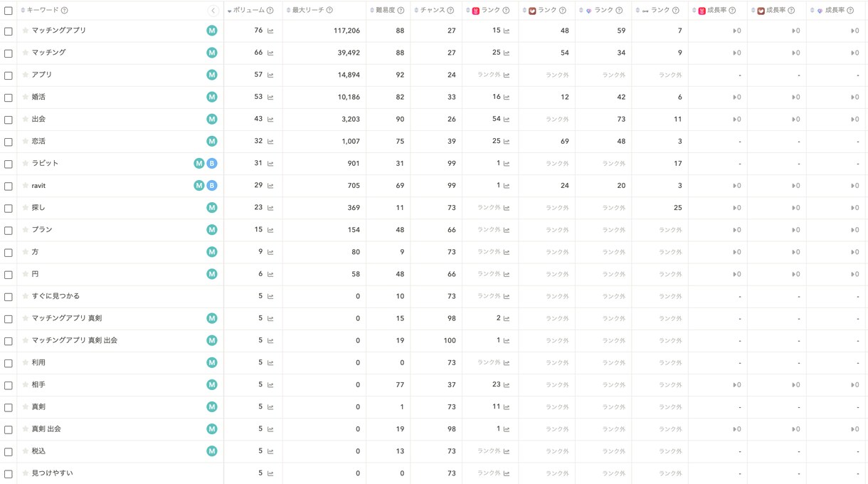Sort by チャンス column arrows
Image resolution: width=868 pixels, height=484 pixels.
(x=416, y=11)
